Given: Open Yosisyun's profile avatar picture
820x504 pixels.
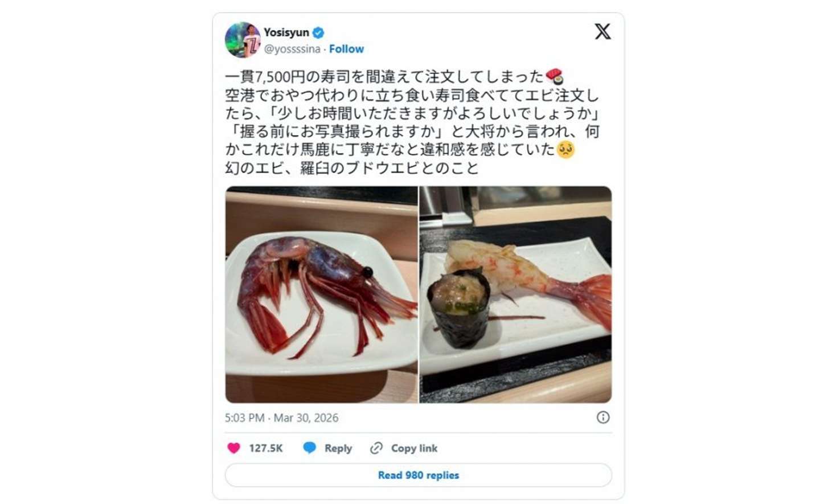Looking at the screenshot, I should click(243, 40).
